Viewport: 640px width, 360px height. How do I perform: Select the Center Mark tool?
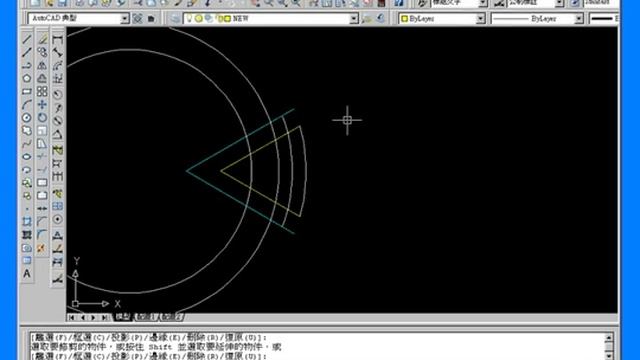coord(58,220)
